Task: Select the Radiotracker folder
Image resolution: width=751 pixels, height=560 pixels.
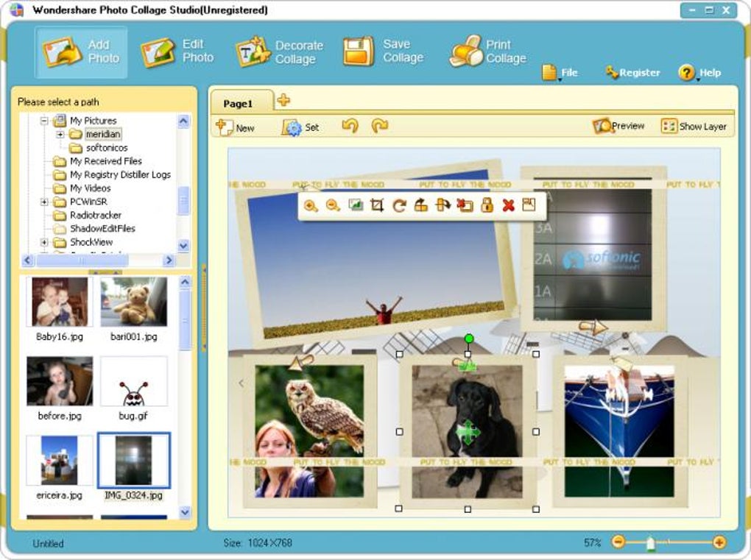Action: pos(95,216)
